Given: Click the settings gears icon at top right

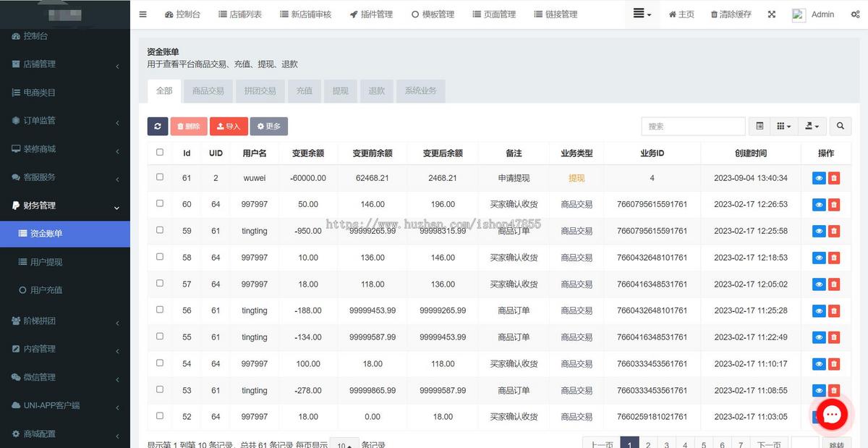Looking at the screenshot, I should point(855,14).
